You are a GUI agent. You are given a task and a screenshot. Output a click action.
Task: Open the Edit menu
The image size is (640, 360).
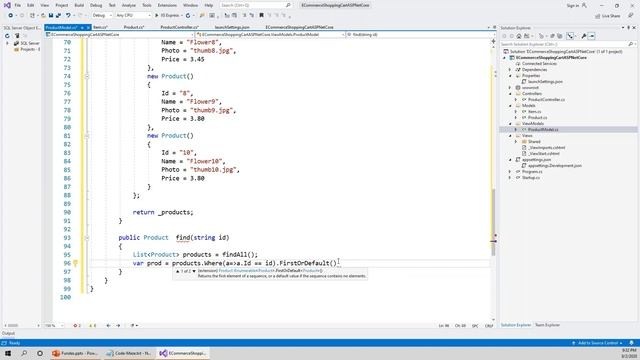click(31, 5)
